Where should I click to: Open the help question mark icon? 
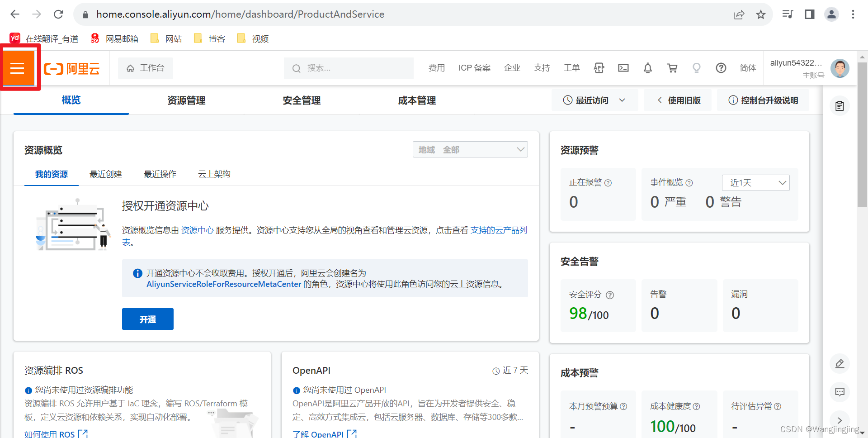pos(721,68)
